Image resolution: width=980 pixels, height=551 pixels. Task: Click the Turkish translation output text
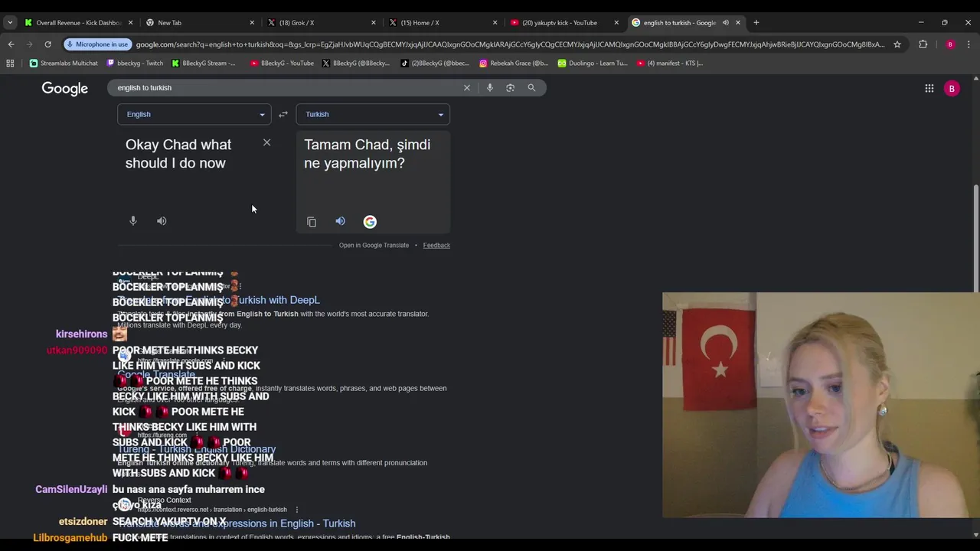367,154
